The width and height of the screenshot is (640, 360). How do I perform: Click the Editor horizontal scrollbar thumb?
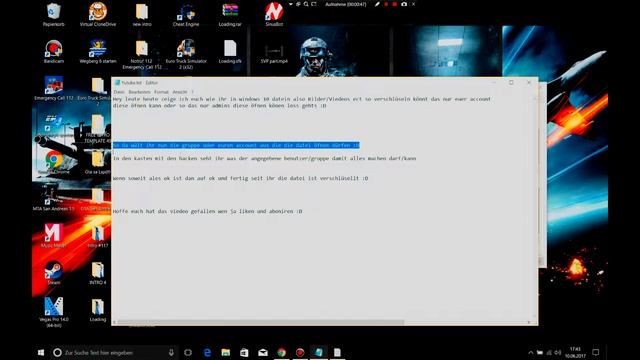click(x=260, y=322)
